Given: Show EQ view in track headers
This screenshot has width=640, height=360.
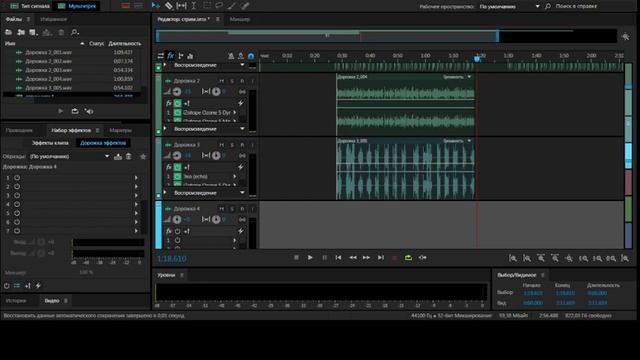Looking at the screenshot, I should (x=190, y=56).
